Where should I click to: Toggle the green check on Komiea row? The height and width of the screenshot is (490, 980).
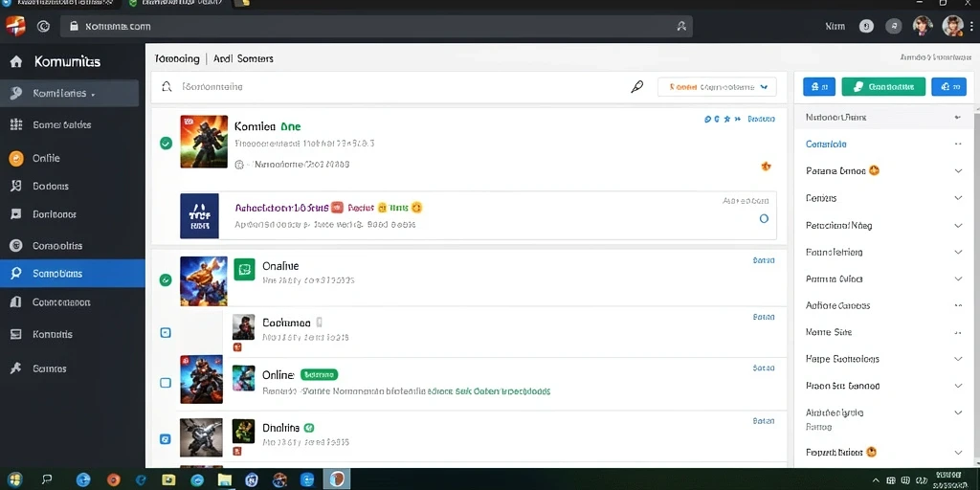pos(166,144)
